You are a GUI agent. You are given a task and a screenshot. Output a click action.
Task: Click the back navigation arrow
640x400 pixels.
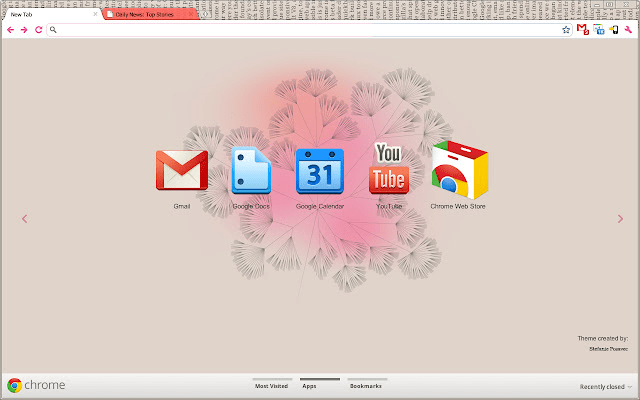[x=10, y=30]
